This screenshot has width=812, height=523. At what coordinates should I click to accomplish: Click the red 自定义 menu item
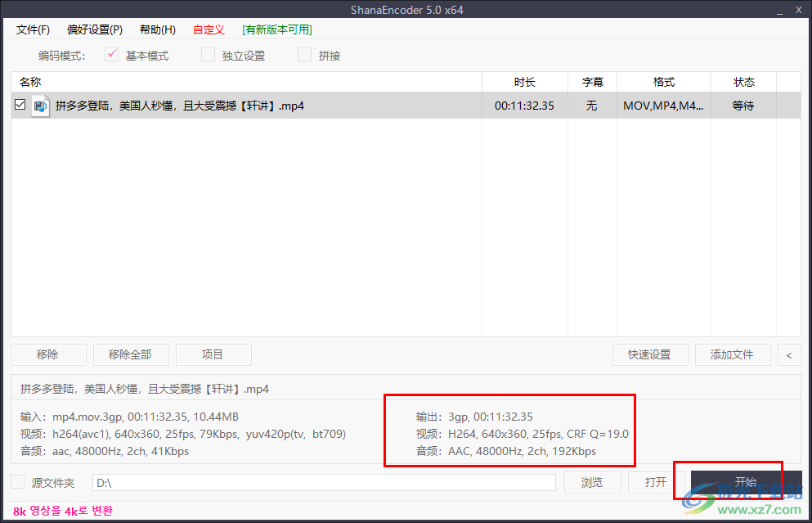point(209,29)
